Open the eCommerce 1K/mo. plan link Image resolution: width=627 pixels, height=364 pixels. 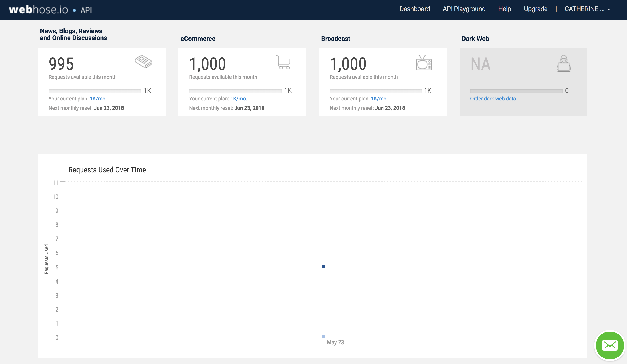click(x=239, y=99)
